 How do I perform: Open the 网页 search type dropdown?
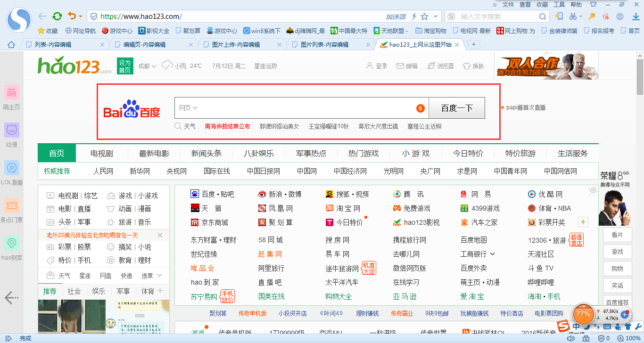[188, 108]
